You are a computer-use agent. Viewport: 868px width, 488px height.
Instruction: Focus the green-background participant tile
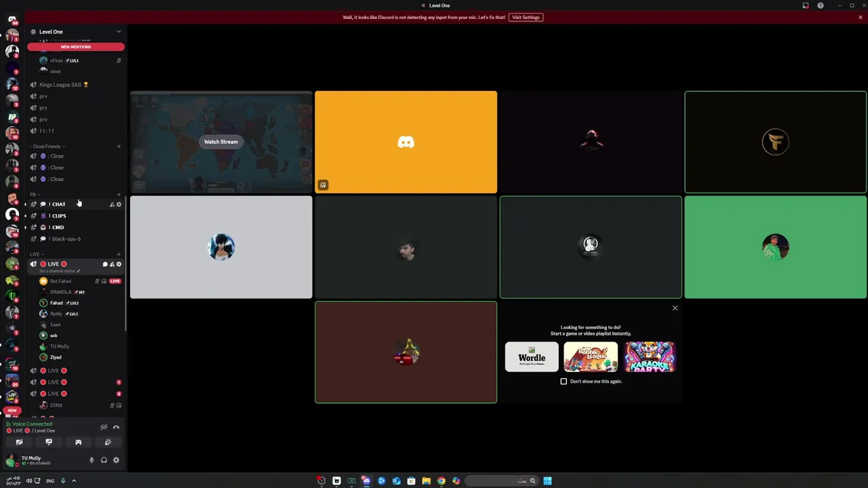[x=775, y=247]
